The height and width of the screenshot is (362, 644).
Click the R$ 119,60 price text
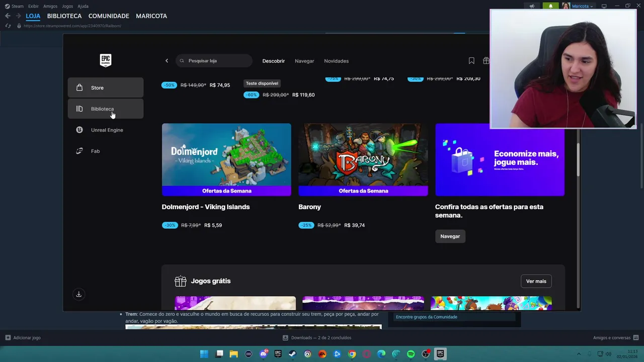pyautogui.click(x=303, y=95)
